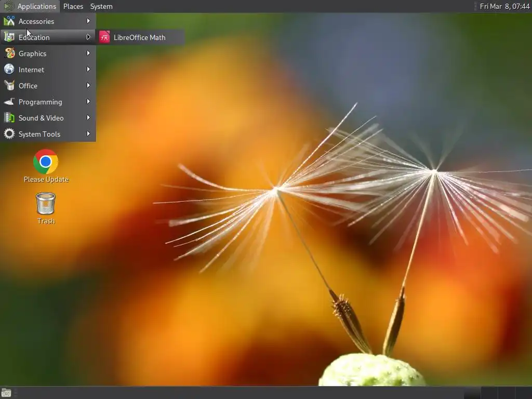Expand the Programming submenu arrow
This screenshot has width=532, height=399.
(x=88, y=101)
